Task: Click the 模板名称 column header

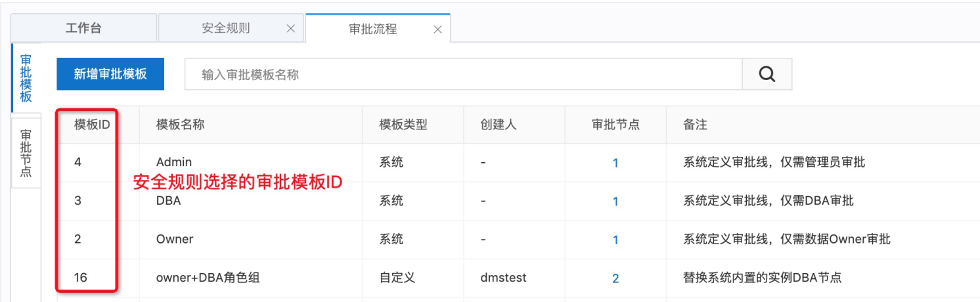Action: (181, 125)
